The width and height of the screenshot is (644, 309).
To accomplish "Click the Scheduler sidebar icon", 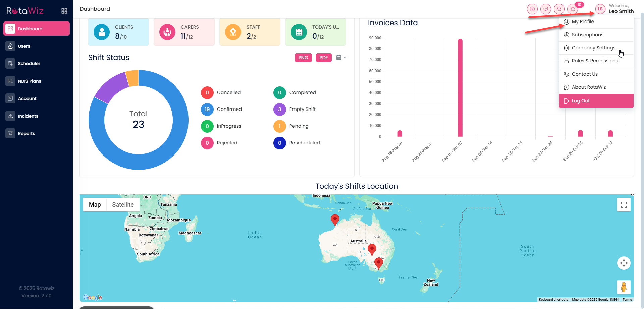I will point(10,63).
